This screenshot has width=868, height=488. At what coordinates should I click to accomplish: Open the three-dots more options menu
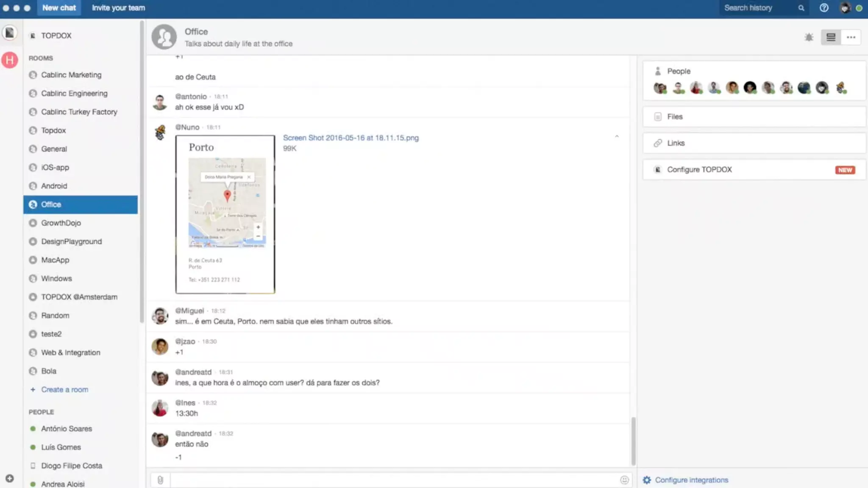pos(851,37)
